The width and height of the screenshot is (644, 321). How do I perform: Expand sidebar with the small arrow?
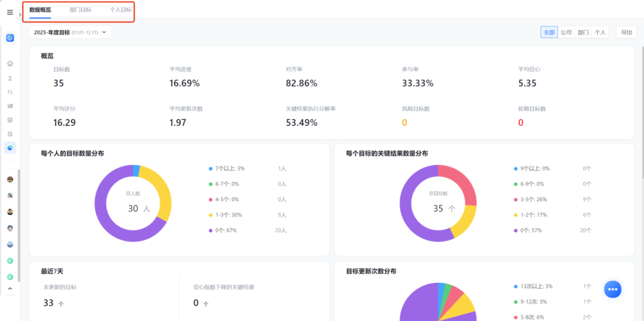point(20,14)
